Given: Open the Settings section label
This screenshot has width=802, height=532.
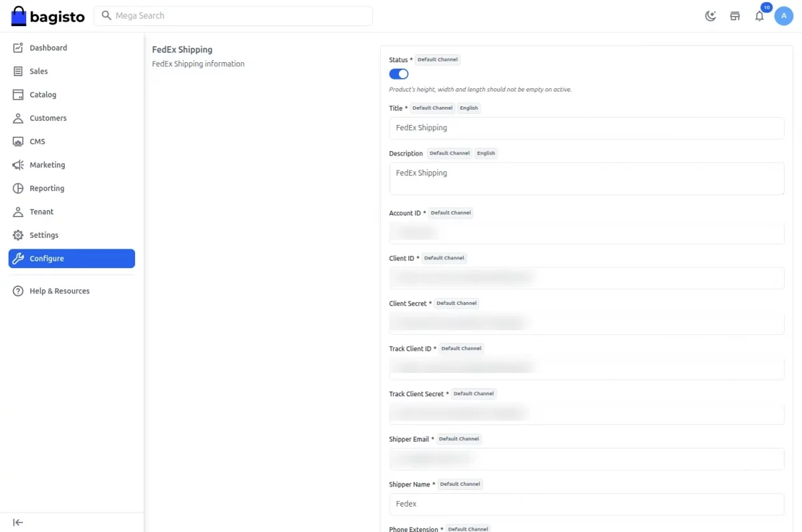Looking at the screenshot, I should (x=44, y=235).
